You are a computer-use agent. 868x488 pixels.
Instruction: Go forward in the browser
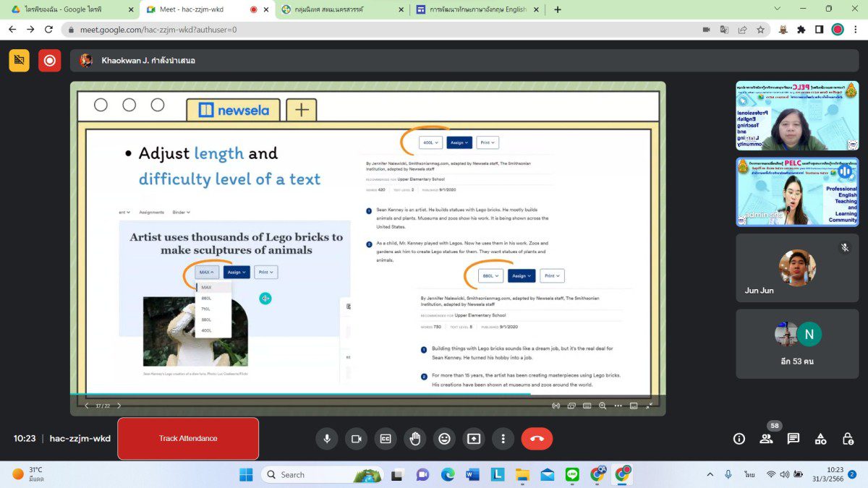pyautogui.click(x=30, y=30)
